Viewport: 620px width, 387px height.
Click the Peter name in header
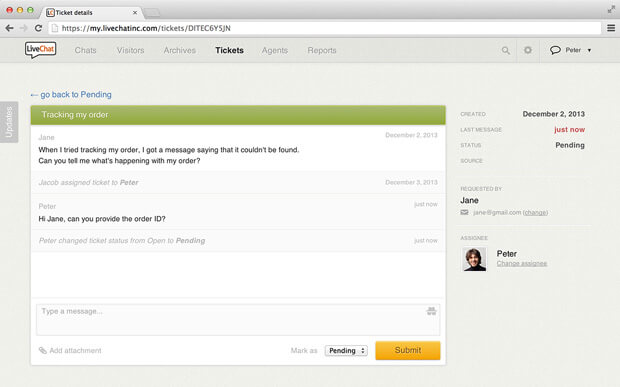coord(573,50)
